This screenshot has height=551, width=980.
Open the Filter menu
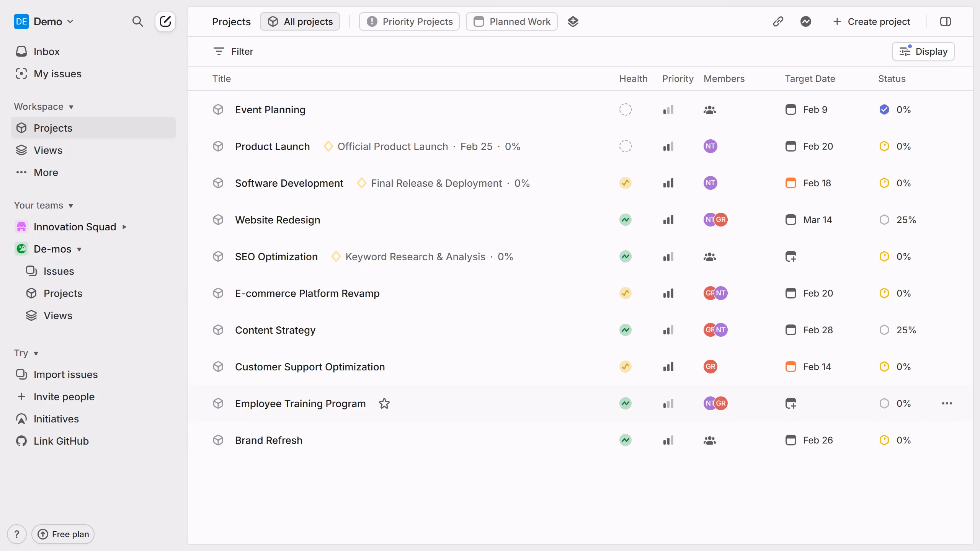tap(233, 51)
